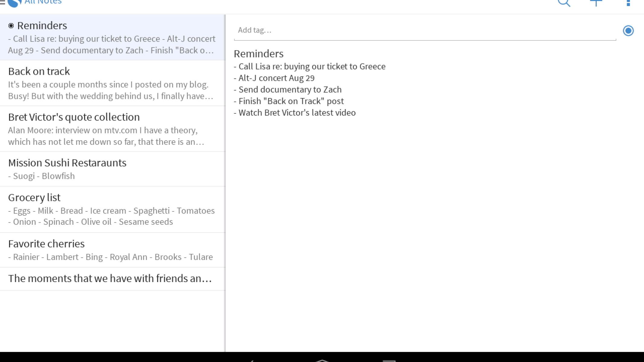Select the Reminders note in list
644x362 pixels.
(x=112, y=37)
